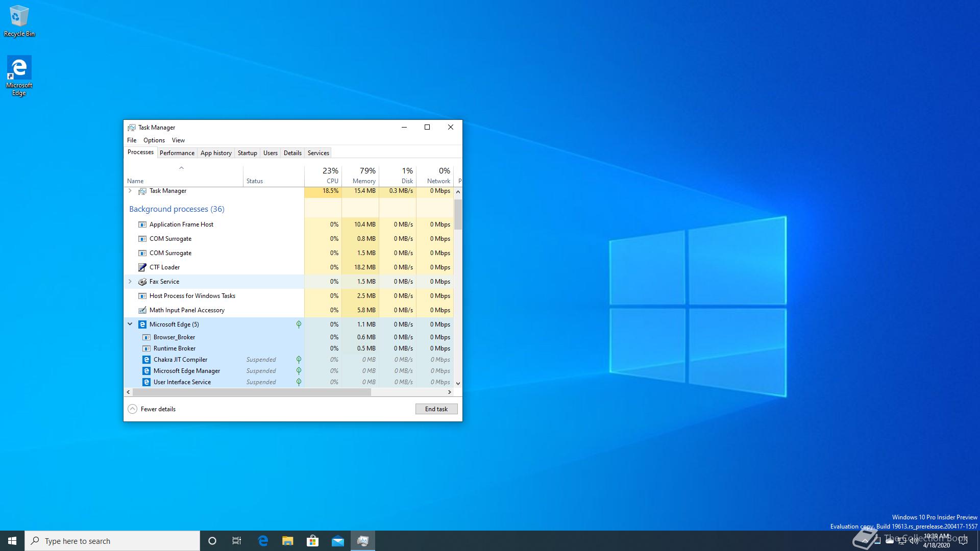Click the Application Frame Host process icon
The image size is (980, 551).
click(142, 224)
